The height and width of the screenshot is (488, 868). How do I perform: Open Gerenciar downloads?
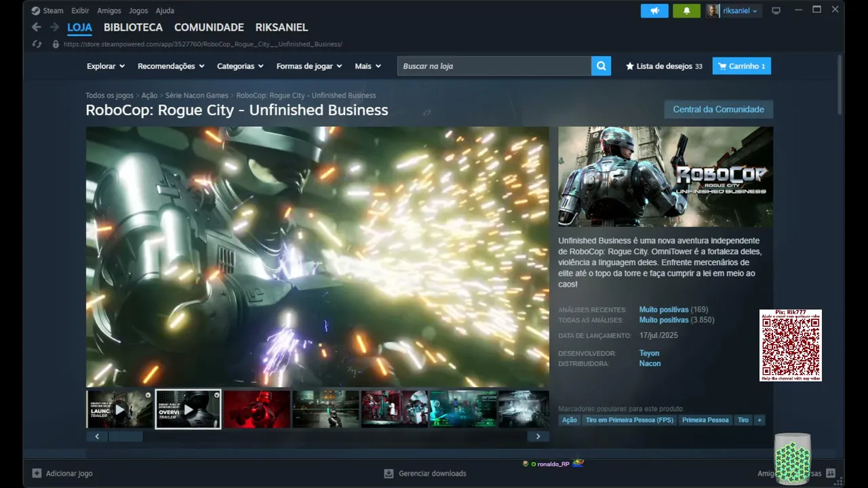[x=425, y=474]
